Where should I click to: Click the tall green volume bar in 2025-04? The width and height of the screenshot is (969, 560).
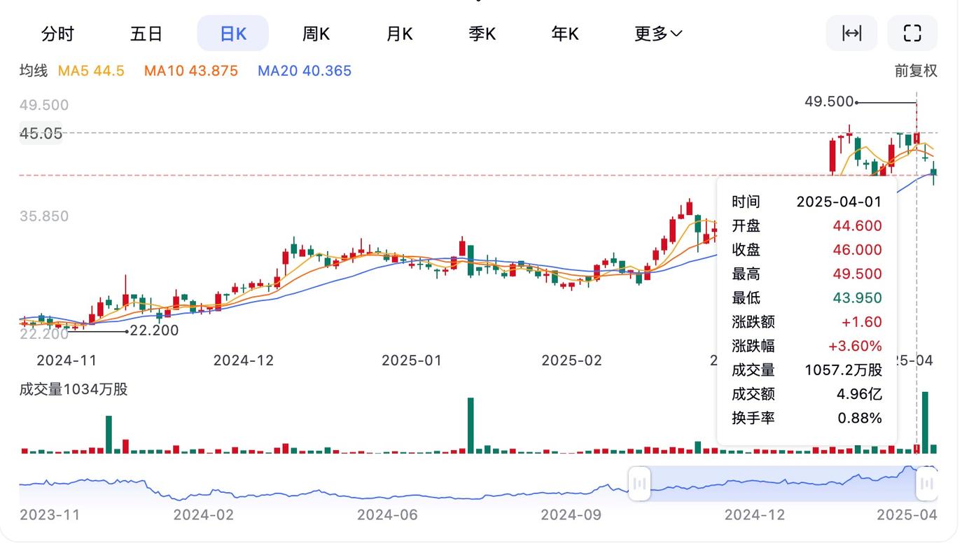(925, 423)
